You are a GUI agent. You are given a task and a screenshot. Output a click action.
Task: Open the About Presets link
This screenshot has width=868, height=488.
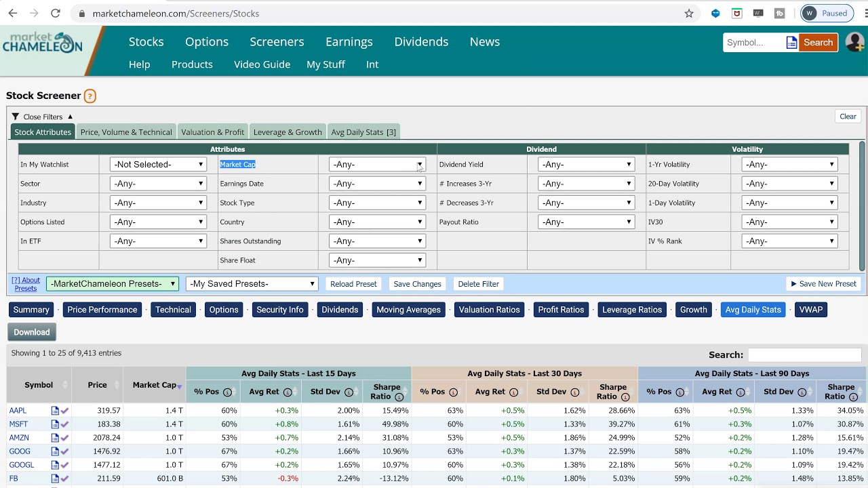coord(26,284)
